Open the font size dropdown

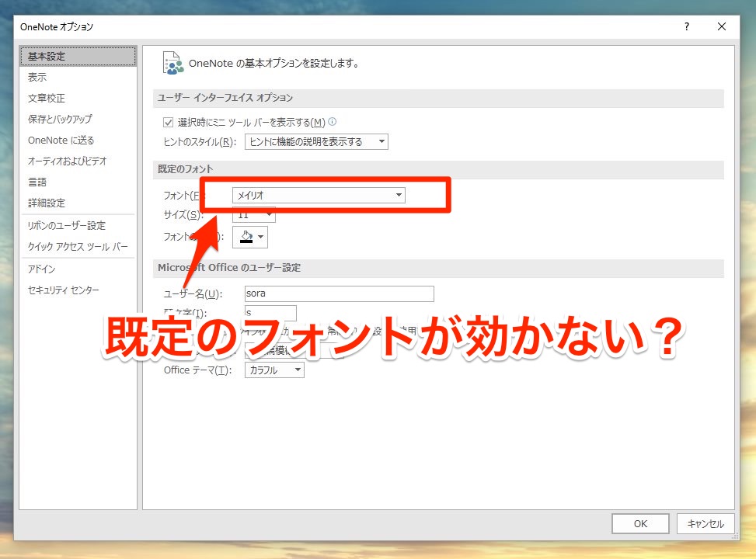(x=253, y=215)
